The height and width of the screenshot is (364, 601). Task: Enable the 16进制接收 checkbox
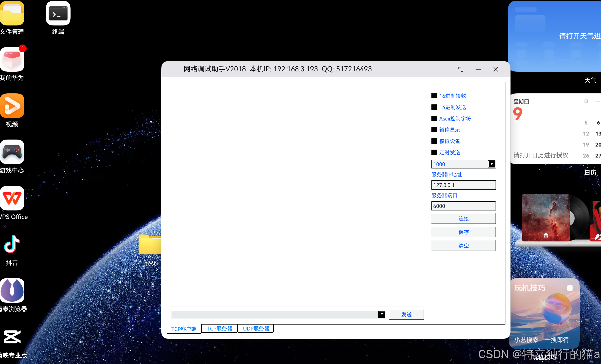click(x=434, y=96)
